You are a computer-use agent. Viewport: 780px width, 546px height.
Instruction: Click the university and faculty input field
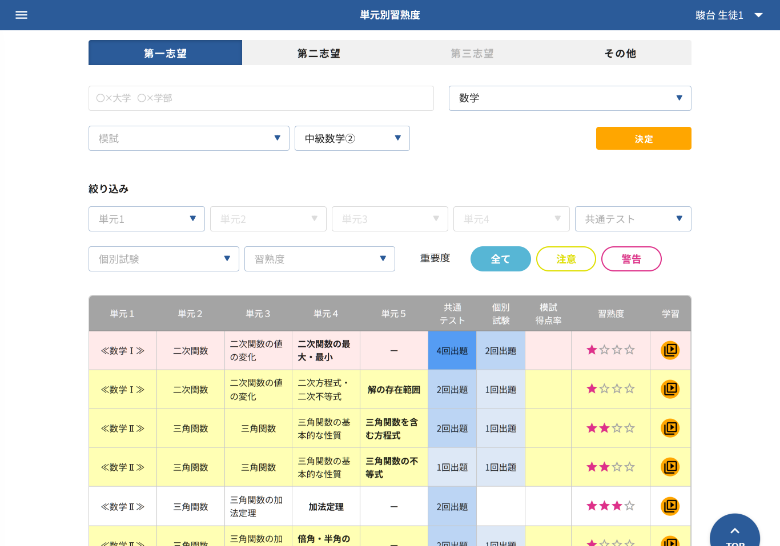click(260, 98)
